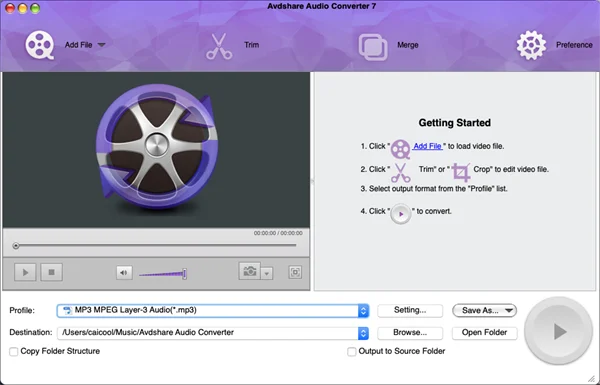
Task: Click the Browse... button
Action: (x=410, y=333)
